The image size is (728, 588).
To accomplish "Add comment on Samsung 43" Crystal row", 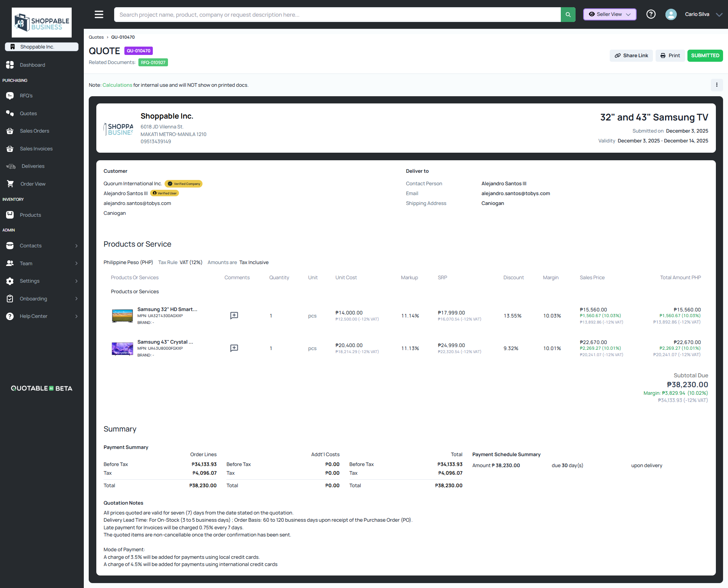I will click(234, 348).
